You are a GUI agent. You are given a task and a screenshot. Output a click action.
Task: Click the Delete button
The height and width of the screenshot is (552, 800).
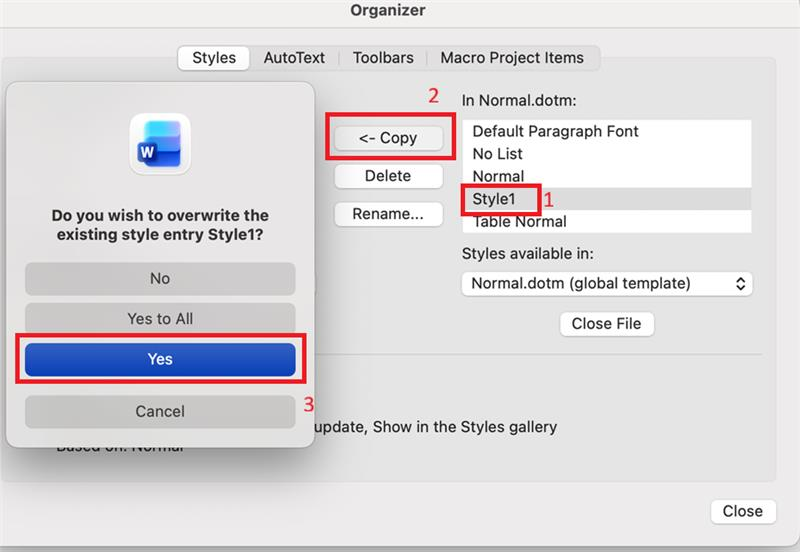(x=388, y=176)
